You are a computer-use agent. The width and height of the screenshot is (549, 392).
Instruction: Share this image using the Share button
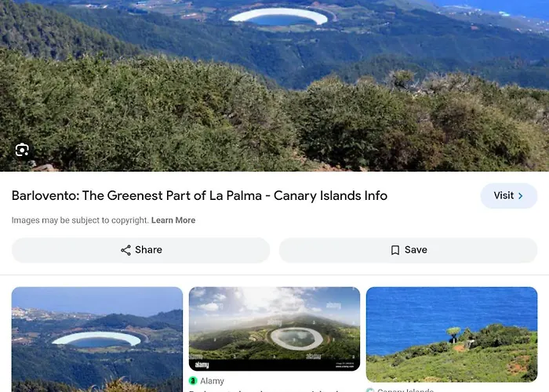[x=140, y=250]
